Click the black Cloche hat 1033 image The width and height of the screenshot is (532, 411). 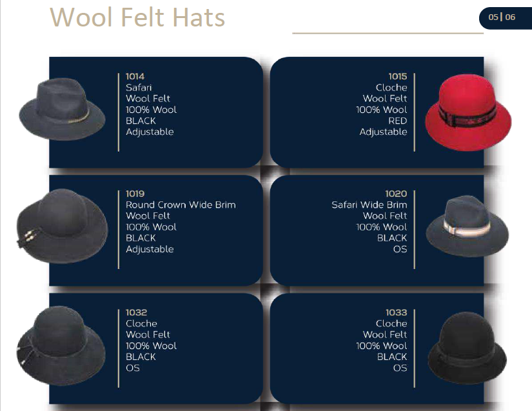point(468,348)
